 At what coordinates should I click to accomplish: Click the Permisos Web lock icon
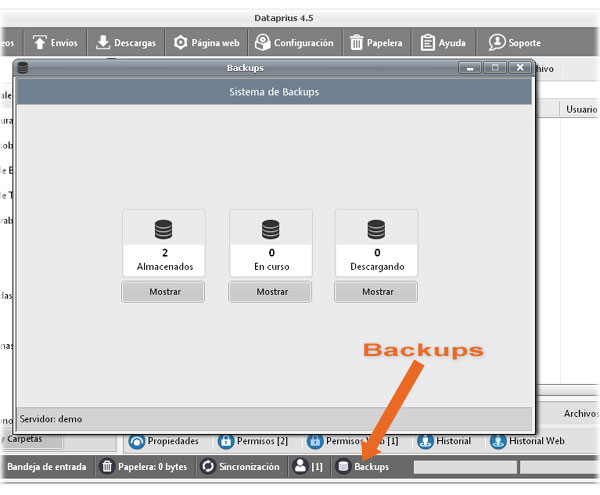(315, 441)
